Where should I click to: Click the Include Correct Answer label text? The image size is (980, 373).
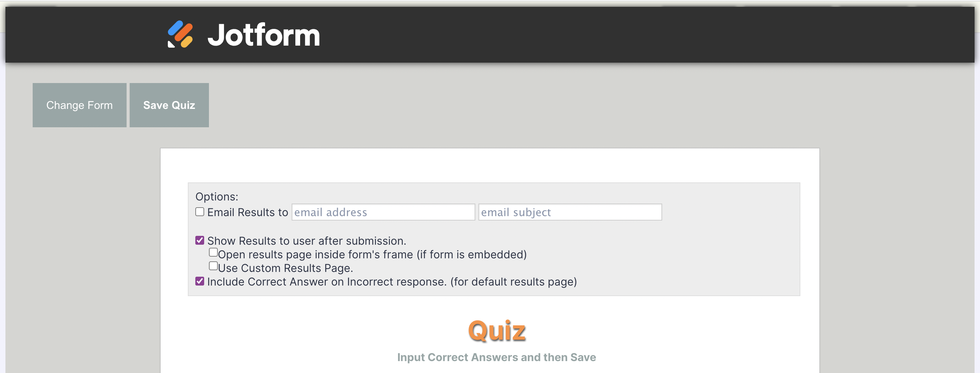392,282
